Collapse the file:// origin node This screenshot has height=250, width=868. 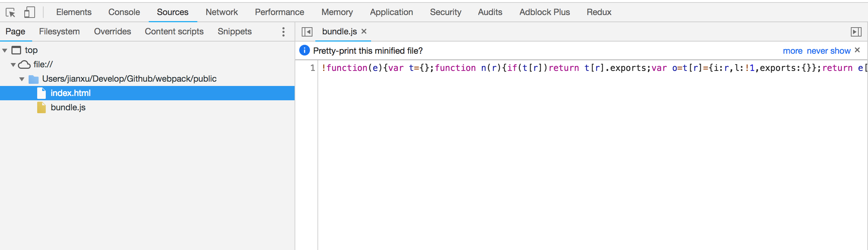click(x=13, y=65)
